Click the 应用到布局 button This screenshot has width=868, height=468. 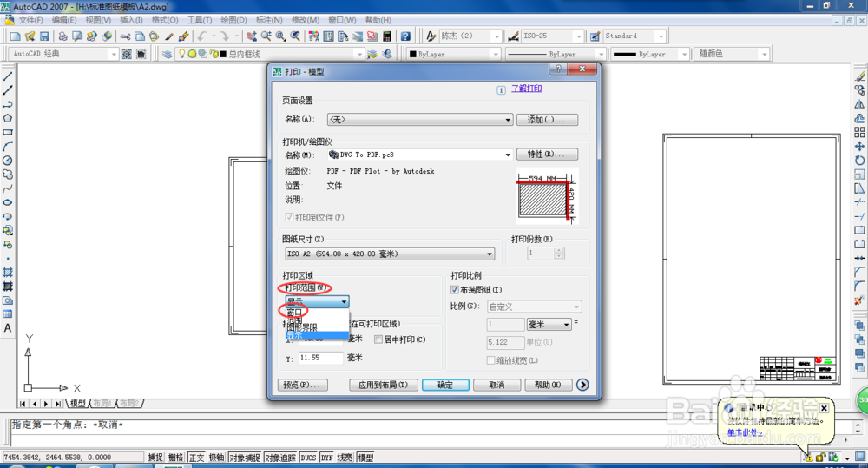(383, 385)
